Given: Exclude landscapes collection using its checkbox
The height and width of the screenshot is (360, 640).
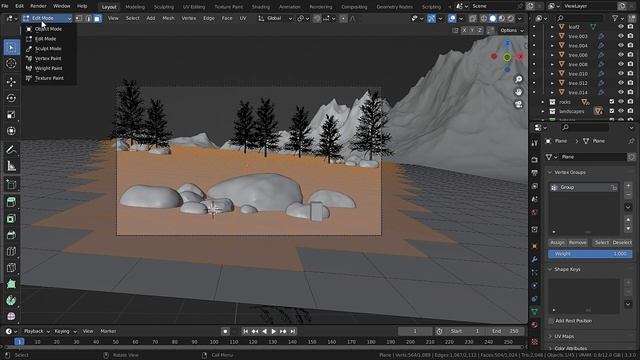Looking at the screenshot, I should (x=611, y=111).
